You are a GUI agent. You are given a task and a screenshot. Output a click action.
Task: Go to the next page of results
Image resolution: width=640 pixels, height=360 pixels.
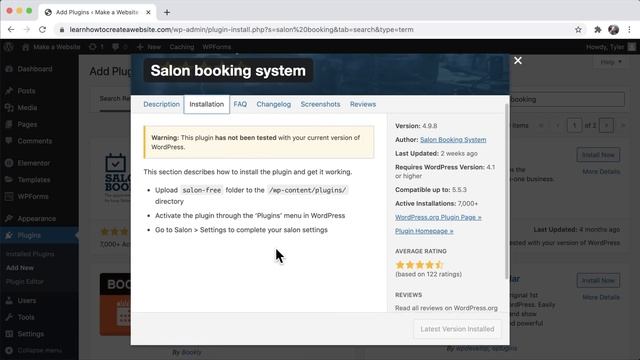(x=606, y=125)
